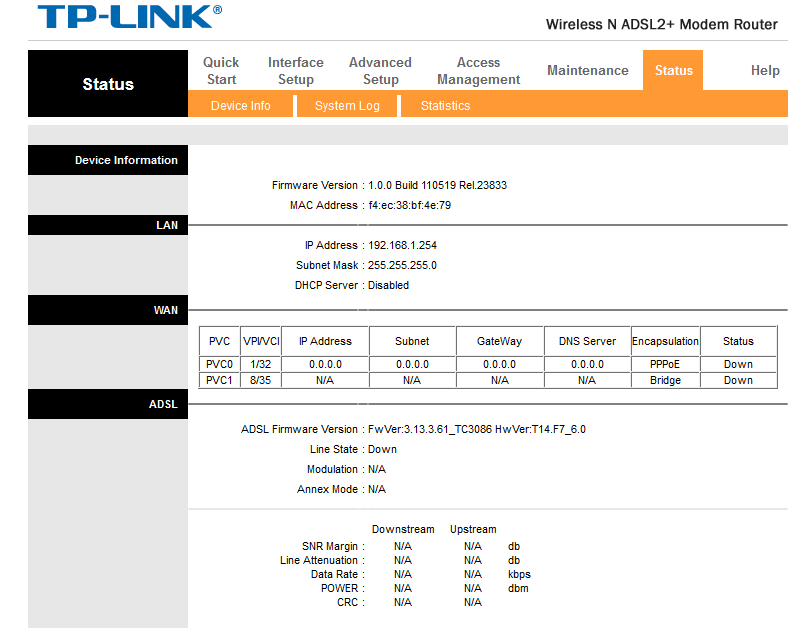The image size is (791, 628).
Task: Click the LAN IP address 192.168.1.254
Action: click(402, 245)
